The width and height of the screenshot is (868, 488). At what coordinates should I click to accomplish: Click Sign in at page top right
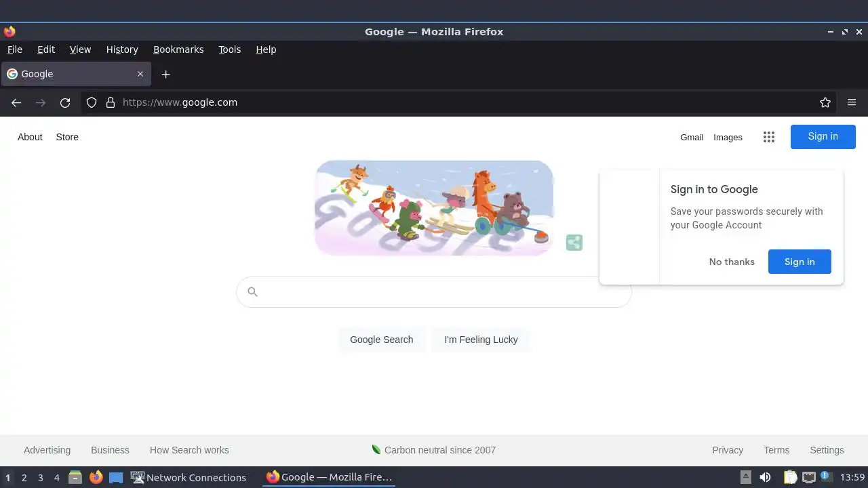click(x=823, y=137)
